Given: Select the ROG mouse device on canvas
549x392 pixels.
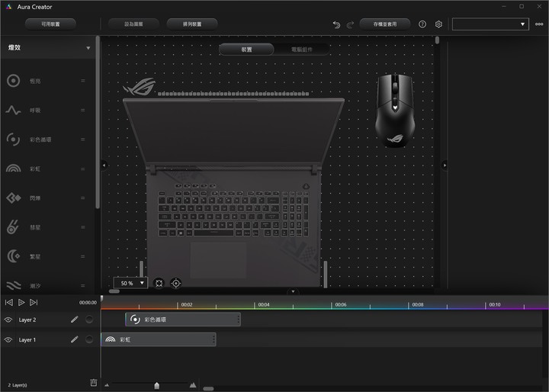Looking at the screenshot, I should point(395,111).
